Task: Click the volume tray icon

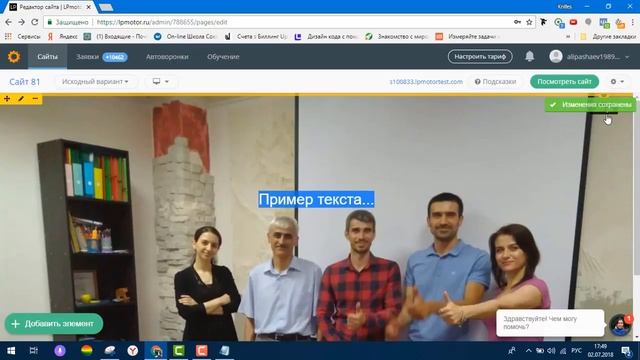Action: coord(551,351)
